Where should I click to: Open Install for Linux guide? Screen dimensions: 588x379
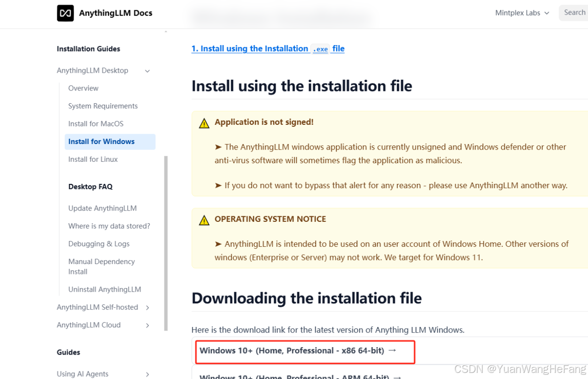(x=93, y=159)
